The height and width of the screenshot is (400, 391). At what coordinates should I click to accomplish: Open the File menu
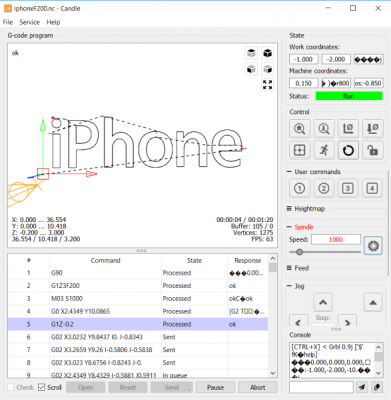[x=8, y=22]
